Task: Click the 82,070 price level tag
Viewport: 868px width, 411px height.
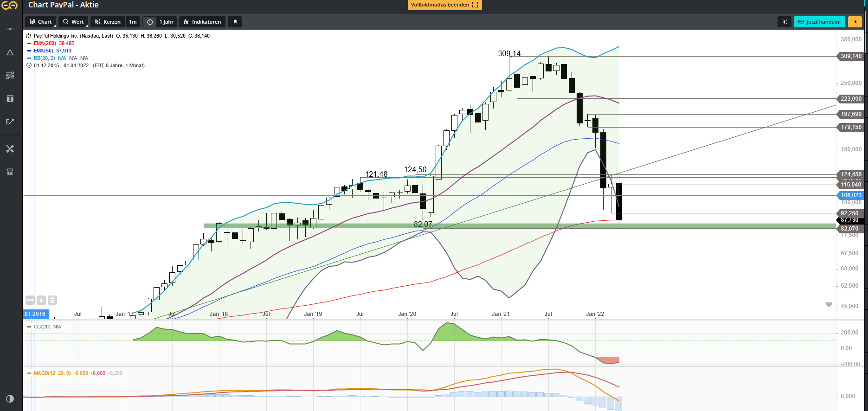Action: tap(849, 229)
